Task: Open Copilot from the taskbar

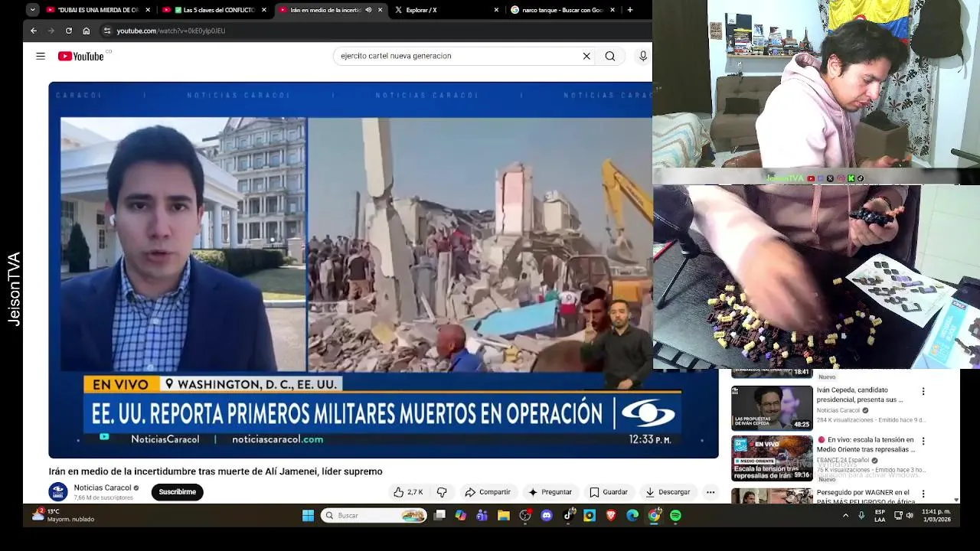Action: click(461, 516)
